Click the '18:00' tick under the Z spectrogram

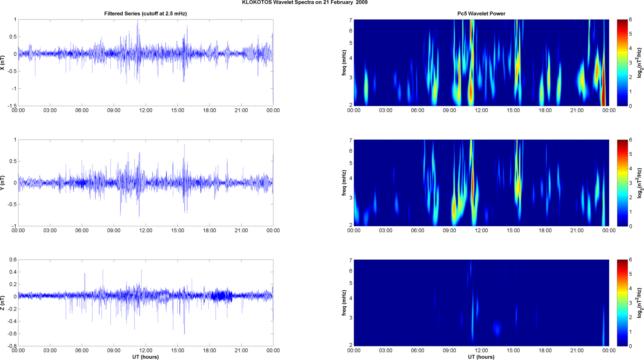(545, 350)
